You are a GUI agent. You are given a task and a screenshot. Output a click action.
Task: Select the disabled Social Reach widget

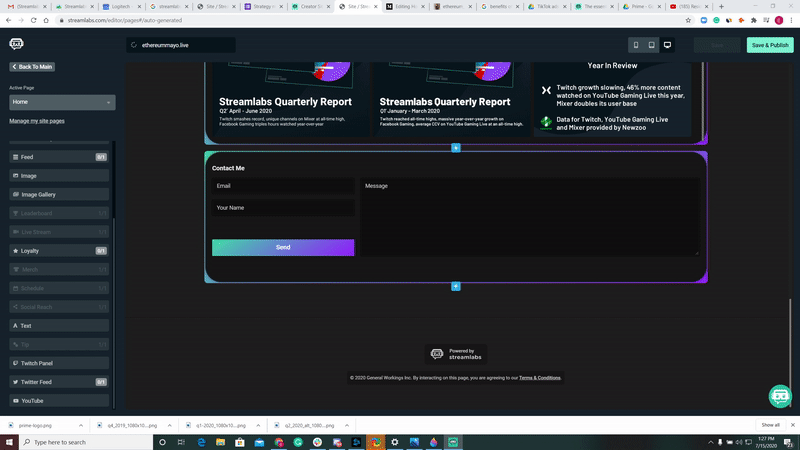tap(59, 307)
